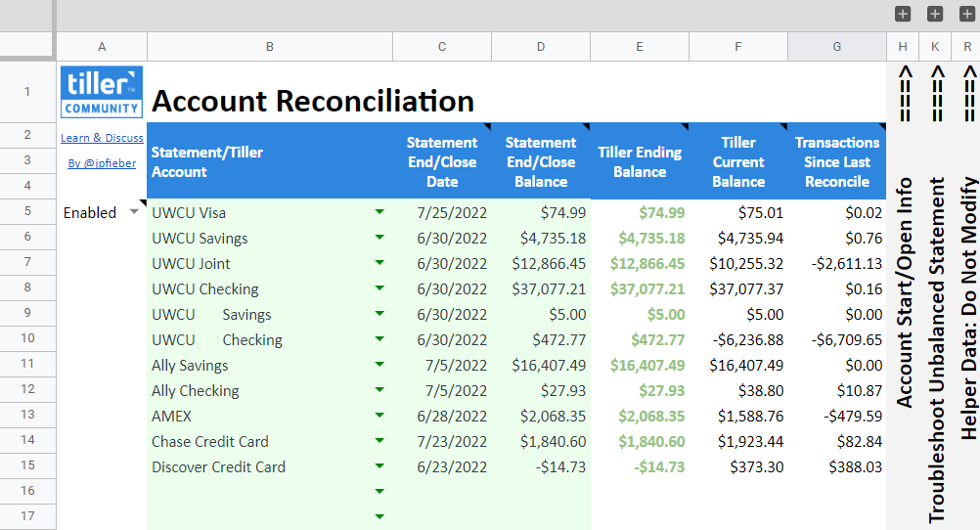
Task: Select the 7/23/2022 date cell
Action: pos(442,441)
